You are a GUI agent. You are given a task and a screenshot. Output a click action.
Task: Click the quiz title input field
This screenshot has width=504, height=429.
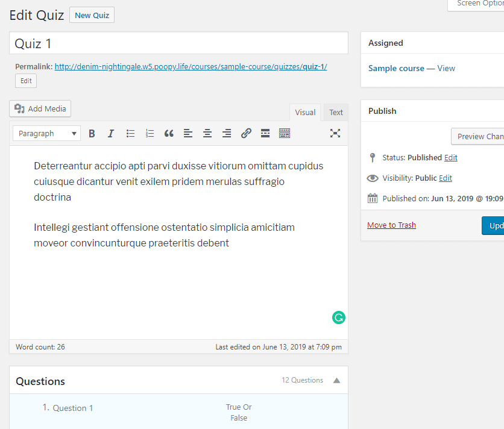tap(178, 43)
